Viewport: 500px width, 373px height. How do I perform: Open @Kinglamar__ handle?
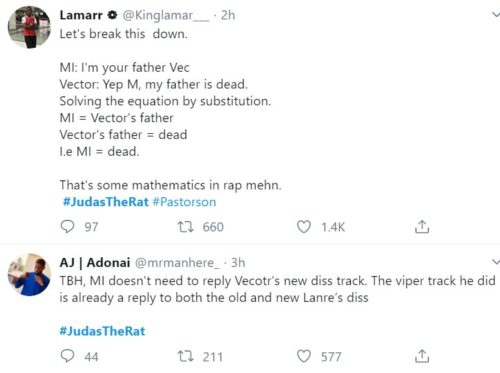click(166, 15)
